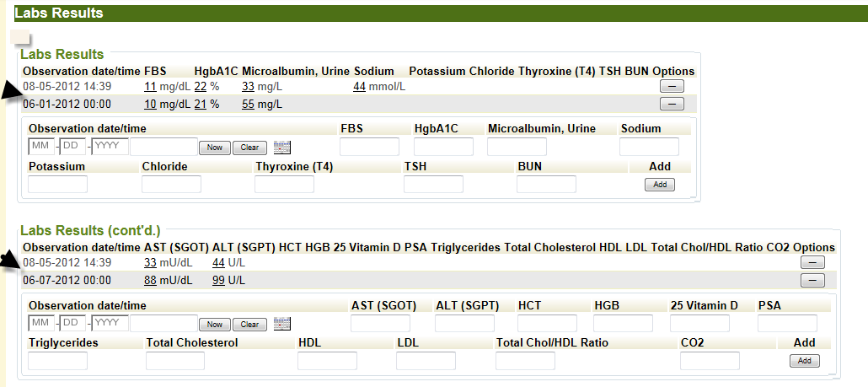The image size is (868, 387).
Task: Remove the 06-07-2012 00:00 lab row
Action: pyautogui.click(x=812, y=281)
